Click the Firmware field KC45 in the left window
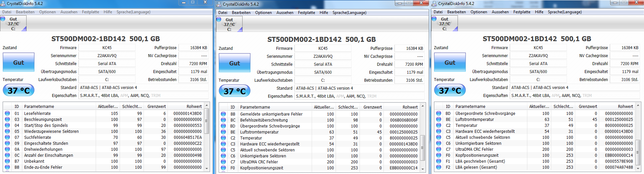Screen dimensions: 644x174 pyautogui.click(x=107, y=48)
